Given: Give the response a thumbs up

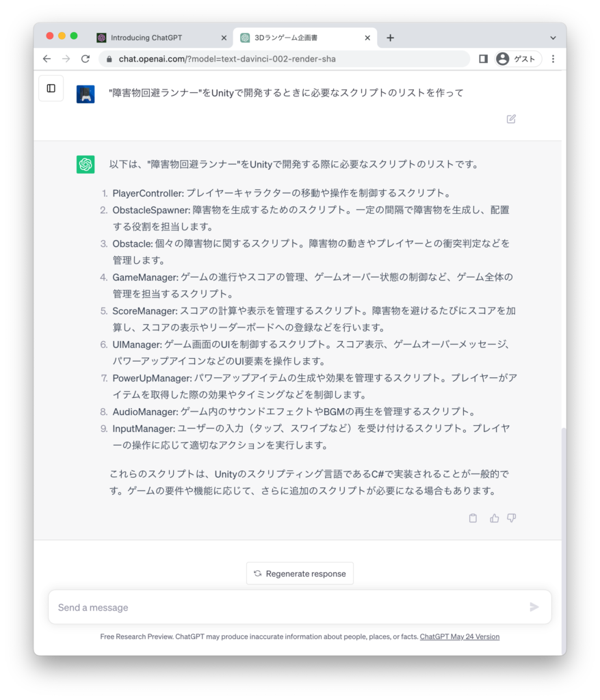Looking at the screenshot, I should [494, 518].
